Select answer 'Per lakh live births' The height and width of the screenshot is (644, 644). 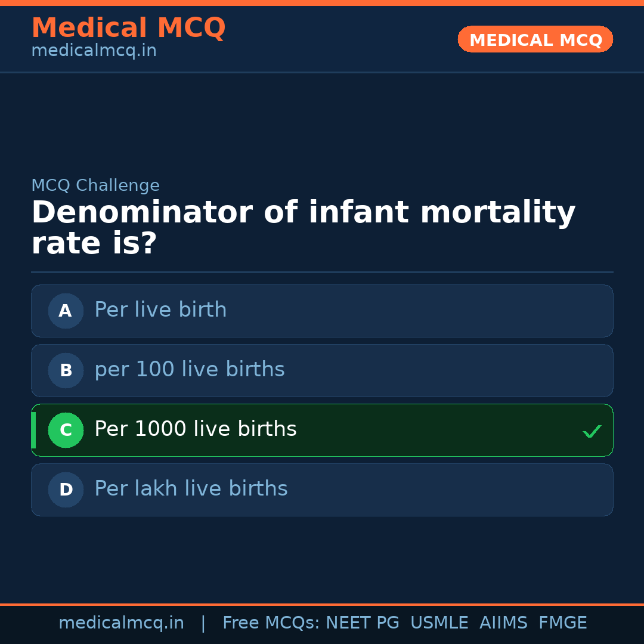322,490
